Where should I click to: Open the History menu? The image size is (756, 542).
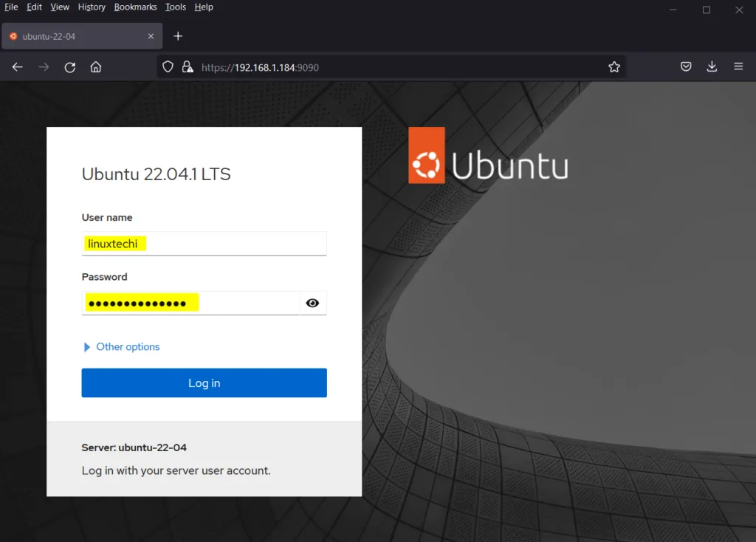click(92, 7)
